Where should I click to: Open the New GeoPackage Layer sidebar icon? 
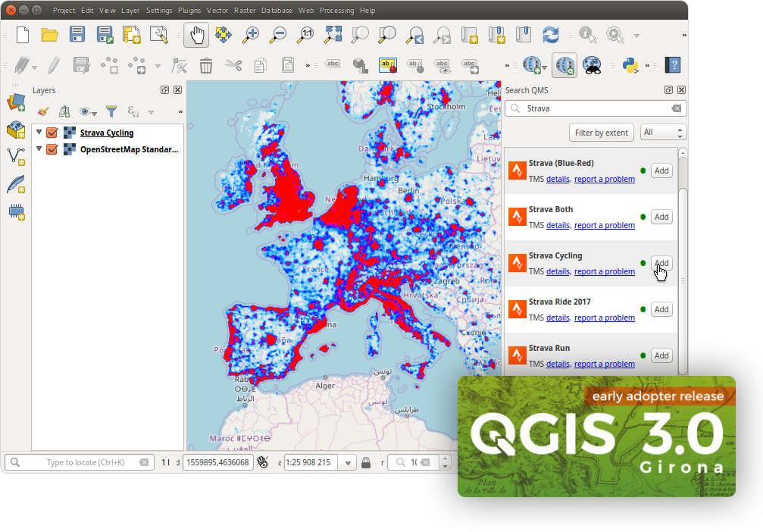pyautogui.click(x=17, y=129)
